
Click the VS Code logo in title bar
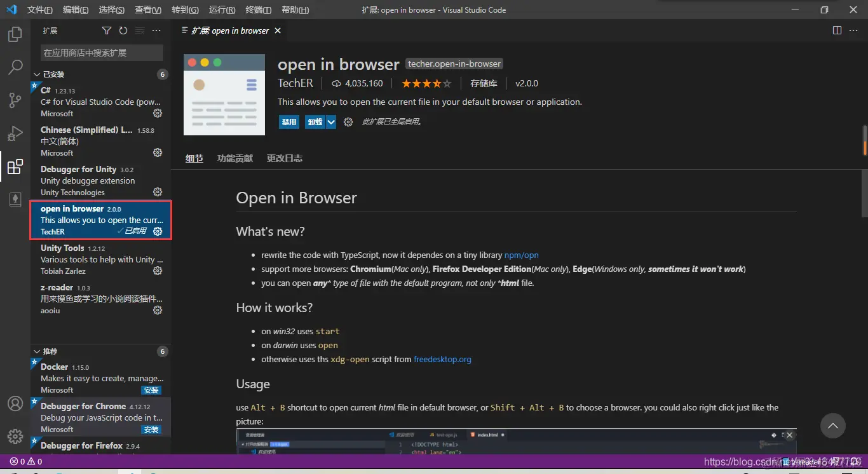pyautogui.click(x=11, y=10)
